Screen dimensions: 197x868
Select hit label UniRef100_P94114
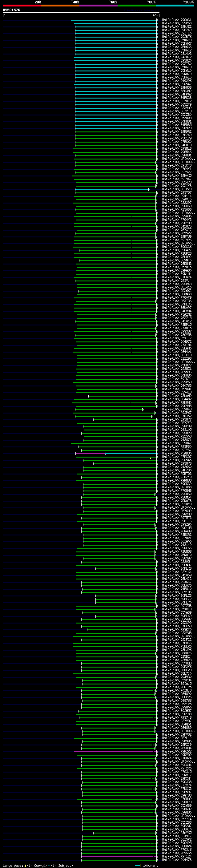(176, 196)
